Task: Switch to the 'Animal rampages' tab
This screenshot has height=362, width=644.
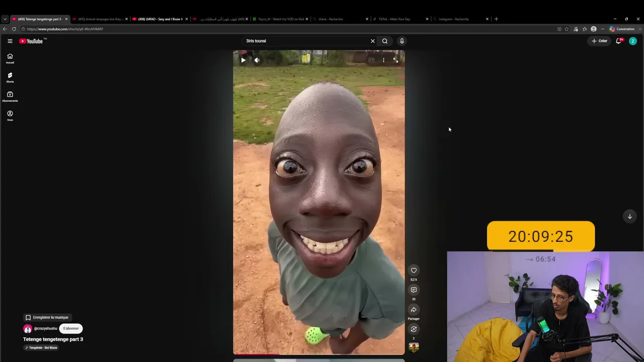Action: coord(100,19)
